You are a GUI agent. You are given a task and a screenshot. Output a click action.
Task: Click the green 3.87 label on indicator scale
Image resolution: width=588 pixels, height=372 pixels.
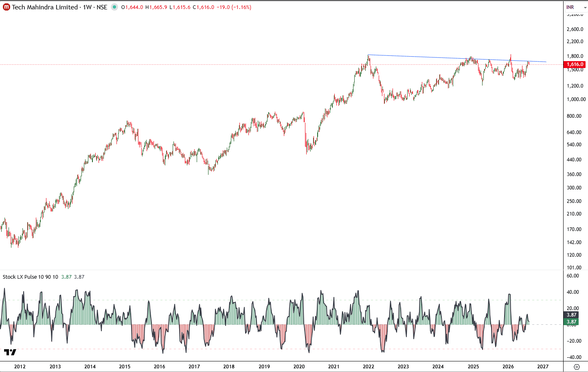(571, 322)
